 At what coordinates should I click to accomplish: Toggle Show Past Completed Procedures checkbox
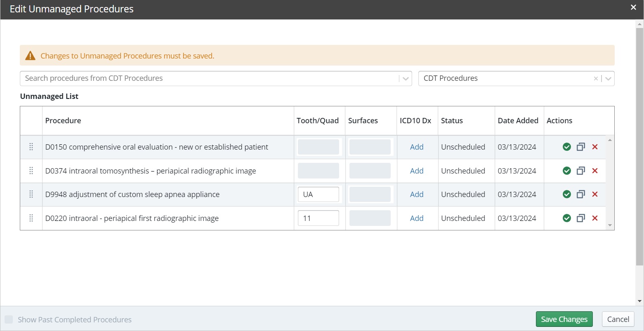(x=9, y=319)
